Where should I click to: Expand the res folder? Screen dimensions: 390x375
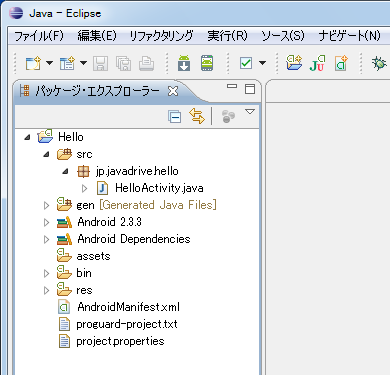47,290
